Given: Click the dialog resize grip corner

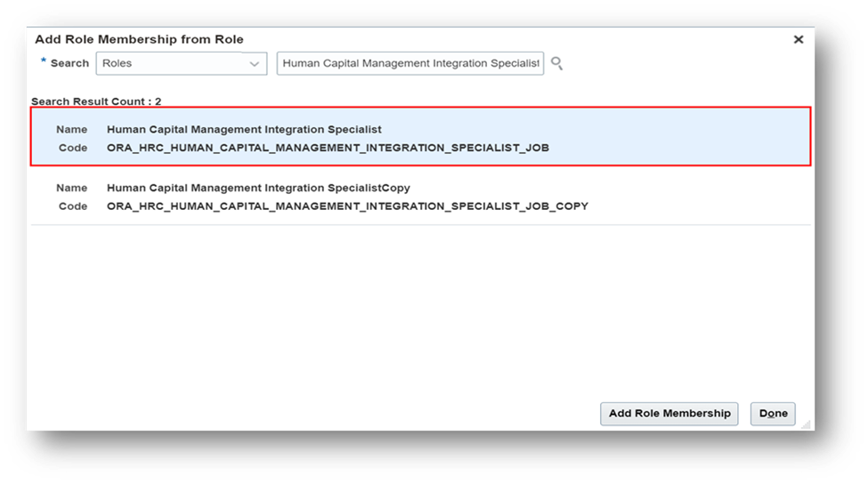Looking at the screenshot, I should [806, 424].
